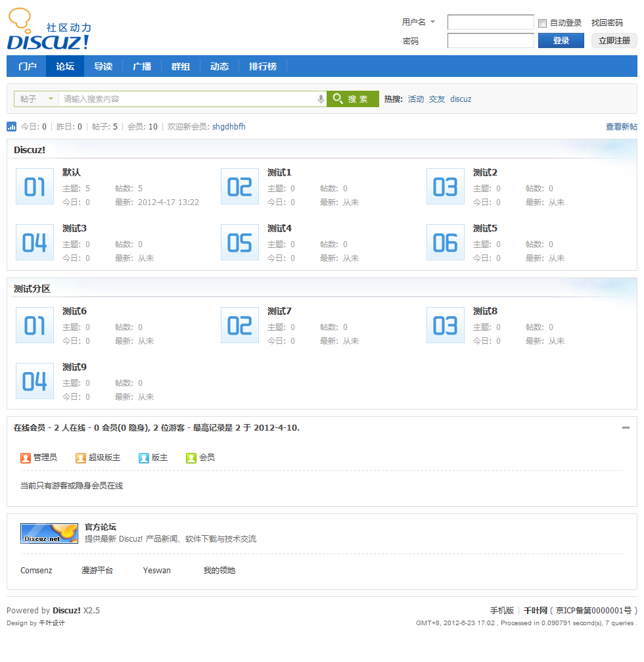This screenshot has height=662, width=644.
Task: Click the Discuz! logo in the header
Action: click(x=49, y=29)
